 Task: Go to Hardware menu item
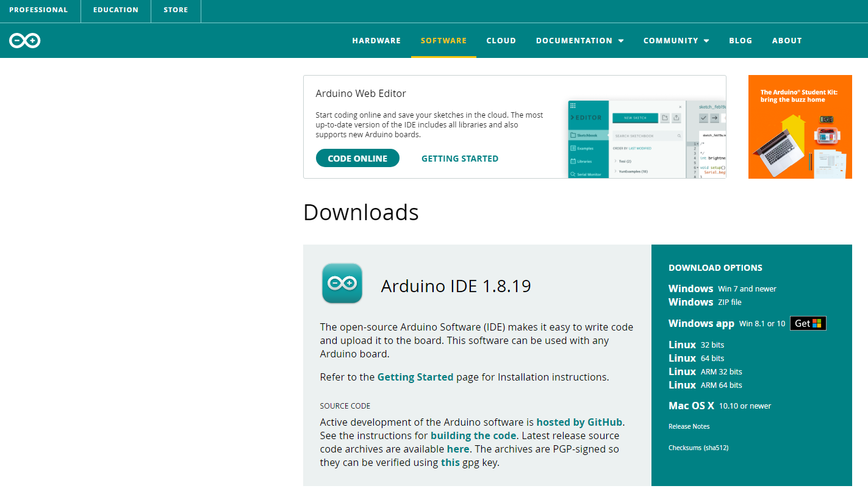(x=376, y=41)
